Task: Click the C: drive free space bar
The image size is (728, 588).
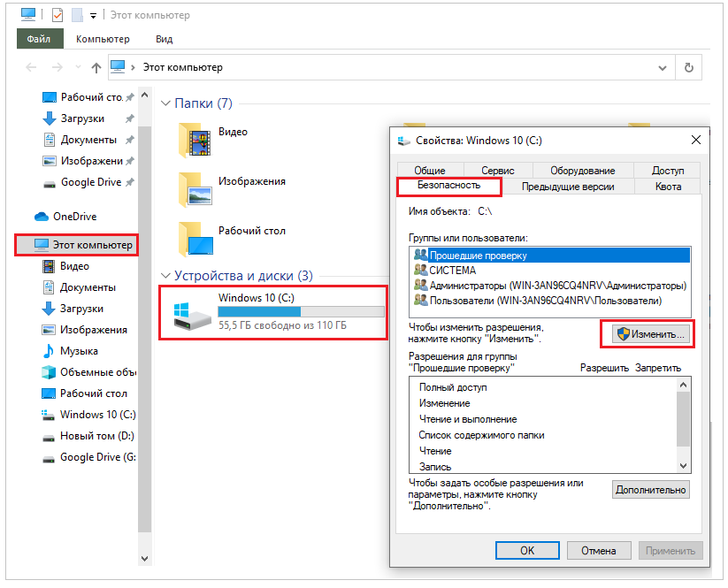Action: [x=301, y=311]
